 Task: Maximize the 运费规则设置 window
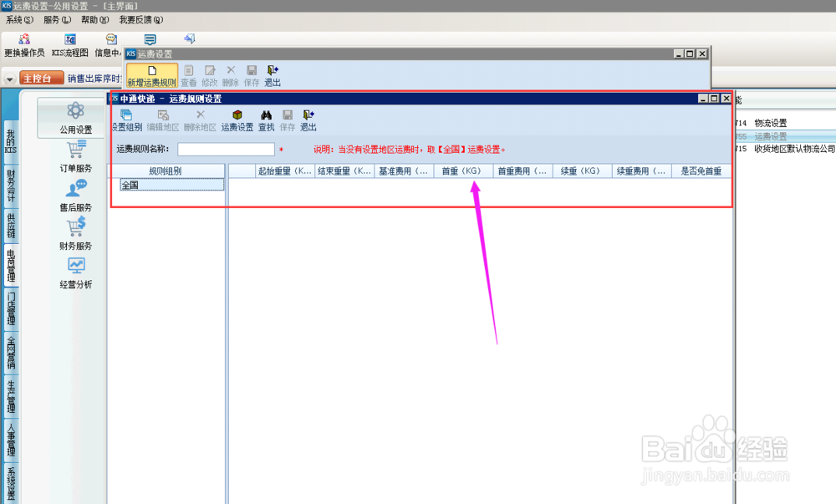coord(715,99)
